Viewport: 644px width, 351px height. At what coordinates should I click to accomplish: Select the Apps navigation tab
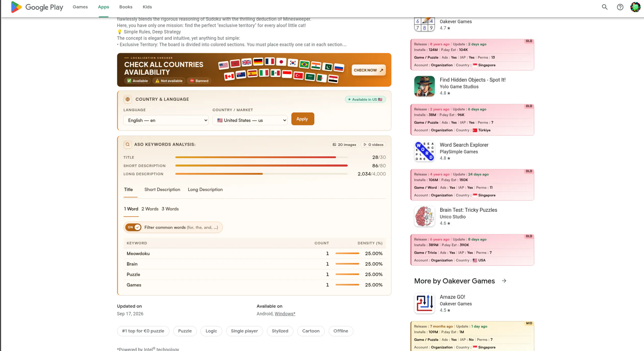[x=104, y=7]
